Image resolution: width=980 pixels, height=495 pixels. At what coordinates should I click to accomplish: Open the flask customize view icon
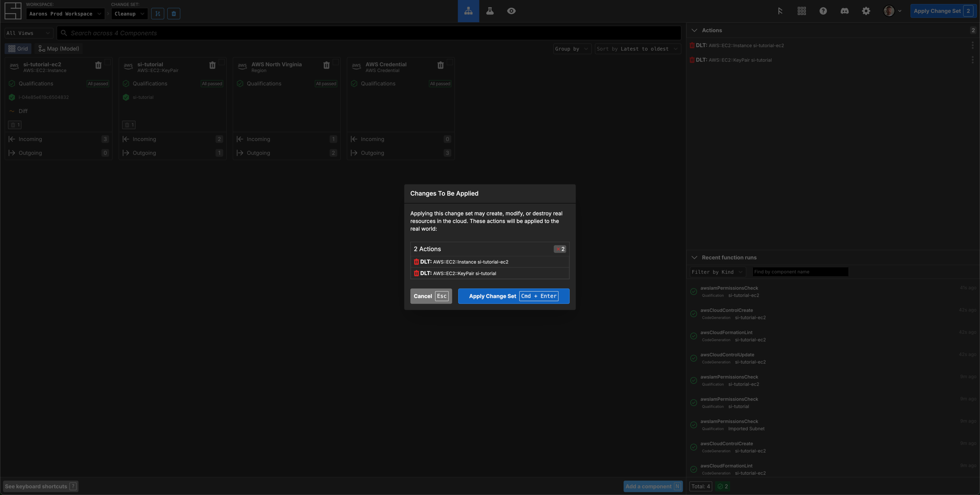(490, 11)
